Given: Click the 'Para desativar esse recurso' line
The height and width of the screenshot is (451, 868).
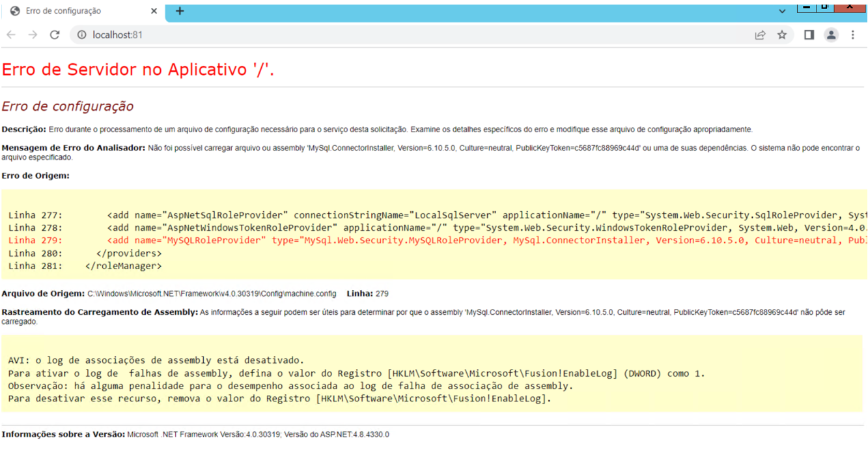Looking at the screenshot, I should (x=280, y=398).
